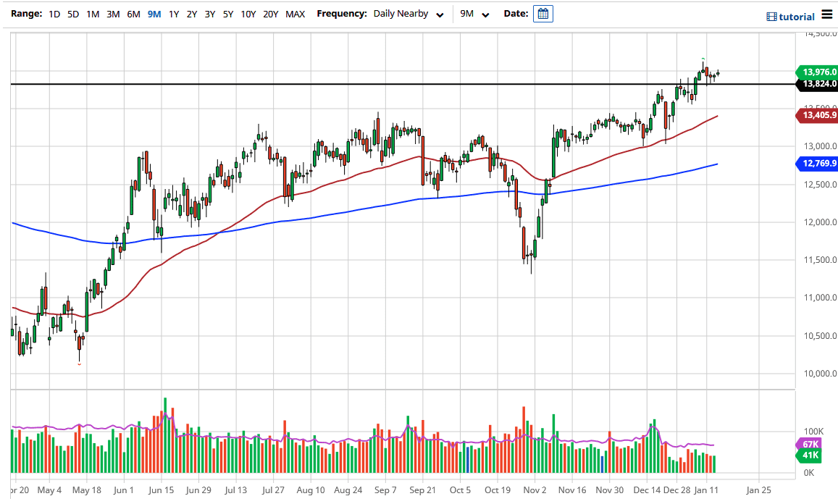Switch range to 1Y
838x504 pixels.
coord(174,14)
